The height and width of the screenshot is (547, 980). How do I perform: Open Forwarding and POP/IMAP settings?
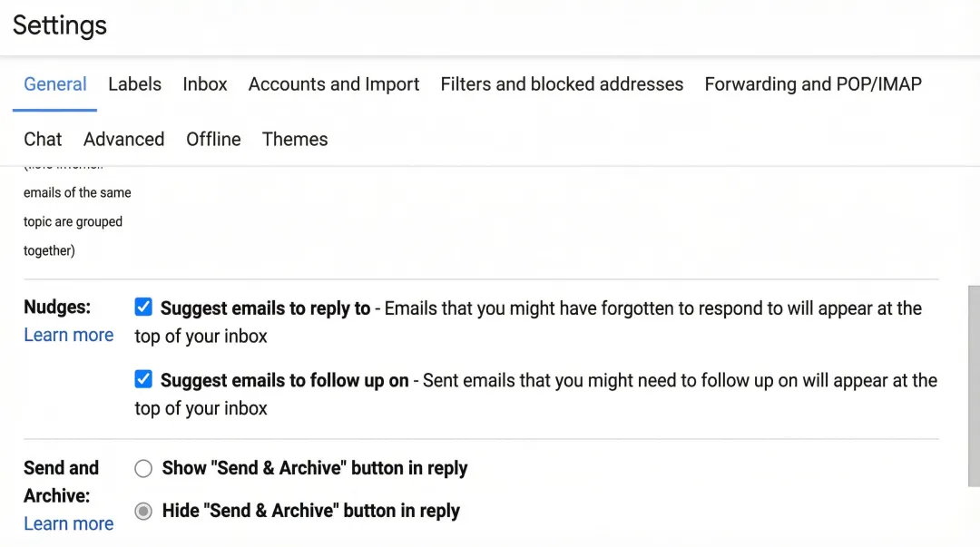coord(812,83)
